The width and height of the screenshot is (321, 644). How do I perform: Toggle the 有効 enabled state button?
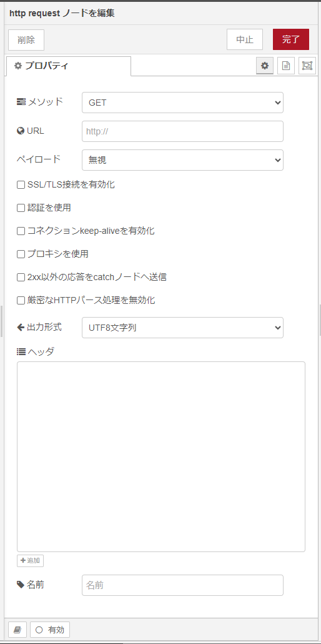(50, 630)
